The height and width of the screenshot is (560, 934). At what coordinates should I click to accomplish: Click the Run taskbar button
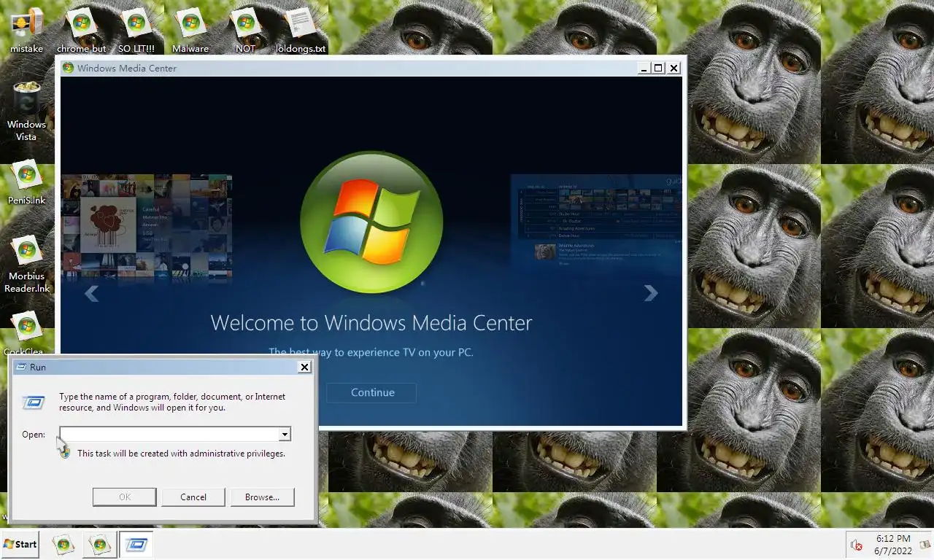[136, 545]
